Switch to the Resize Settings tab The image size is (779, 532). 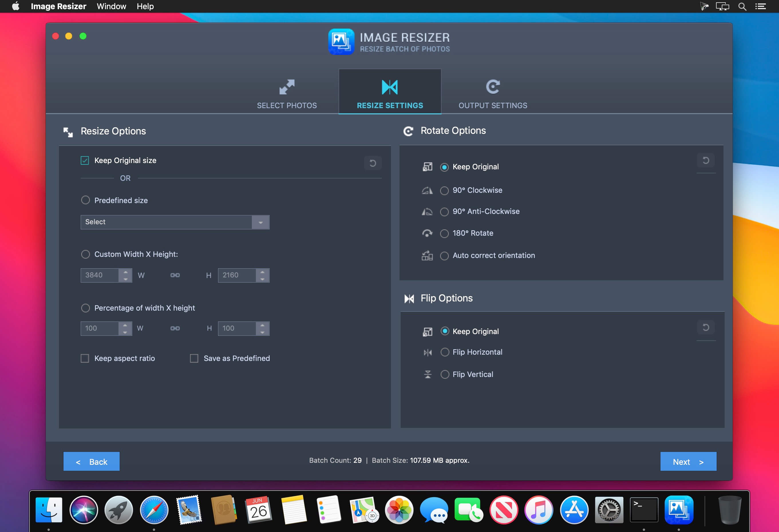tap(390, 92)
